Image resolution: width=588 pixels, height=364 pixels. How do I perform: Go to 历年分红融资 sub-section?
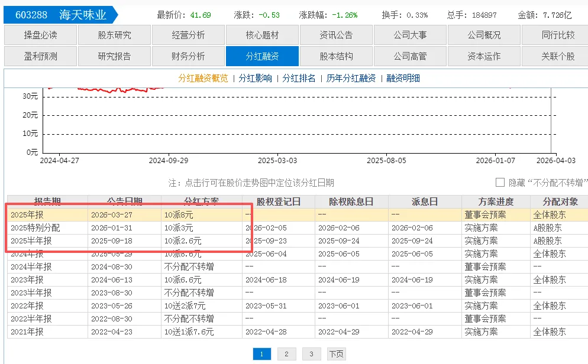pyautogui.click(x=351, y=78)
